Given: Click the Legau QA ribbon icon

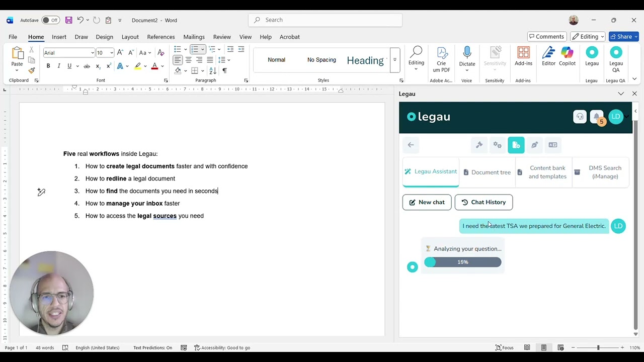Looking at the screenshot, I should click(x=616, y=53).
